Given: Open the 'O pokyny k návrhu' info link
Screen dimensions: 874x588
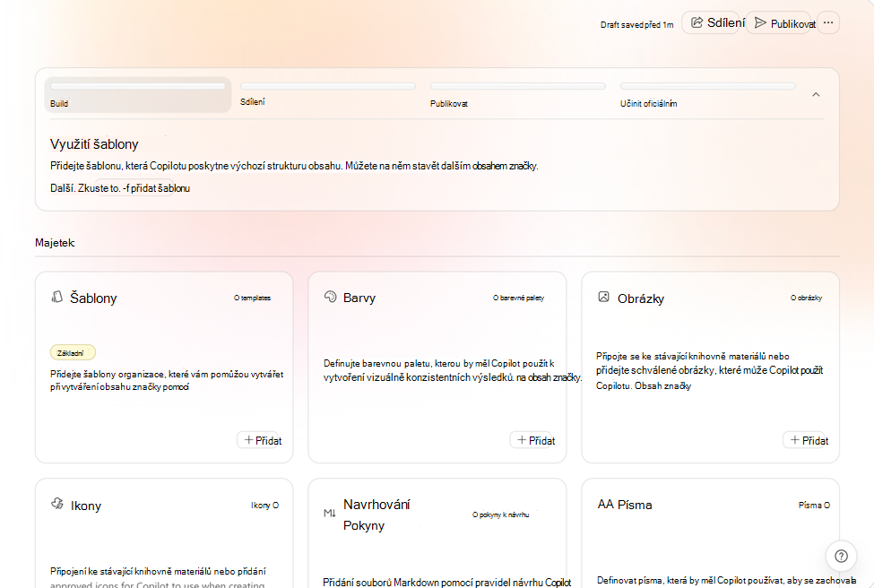Looking at the screenshot, I should point(500,514).
